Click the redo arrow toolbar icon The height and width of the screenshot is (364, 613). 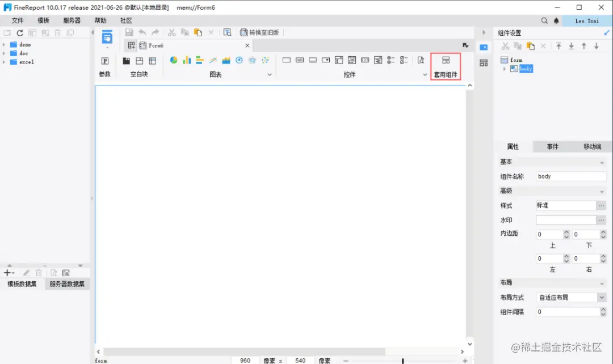155,32
